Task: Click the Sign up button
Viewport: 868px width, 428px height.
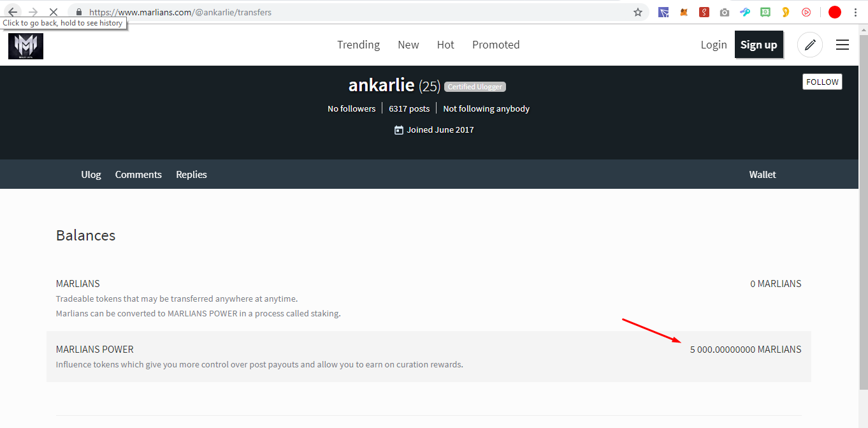Action: 758,45
